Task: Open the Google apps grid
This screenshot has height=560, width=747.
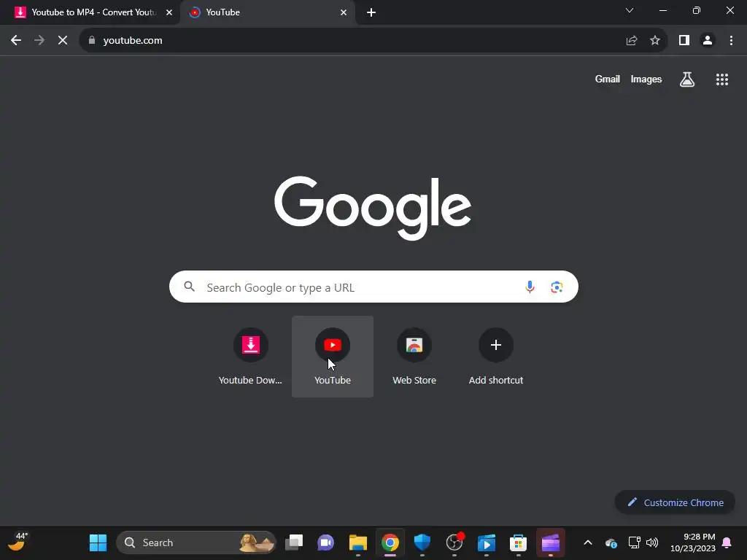Action: pos(722,79)
